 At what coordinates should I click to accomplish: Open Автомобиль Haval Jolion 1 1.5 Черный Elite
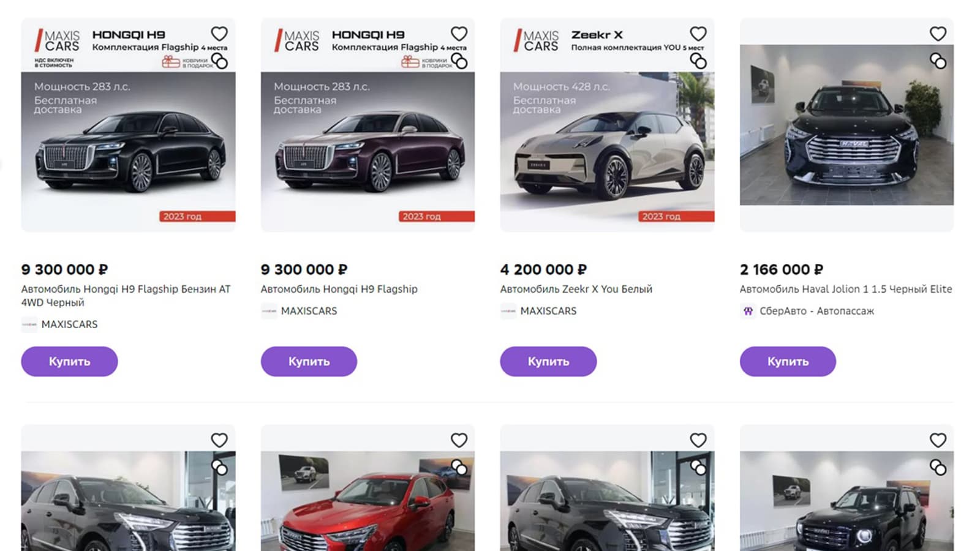pyautogui.click(x=846, y=289)
